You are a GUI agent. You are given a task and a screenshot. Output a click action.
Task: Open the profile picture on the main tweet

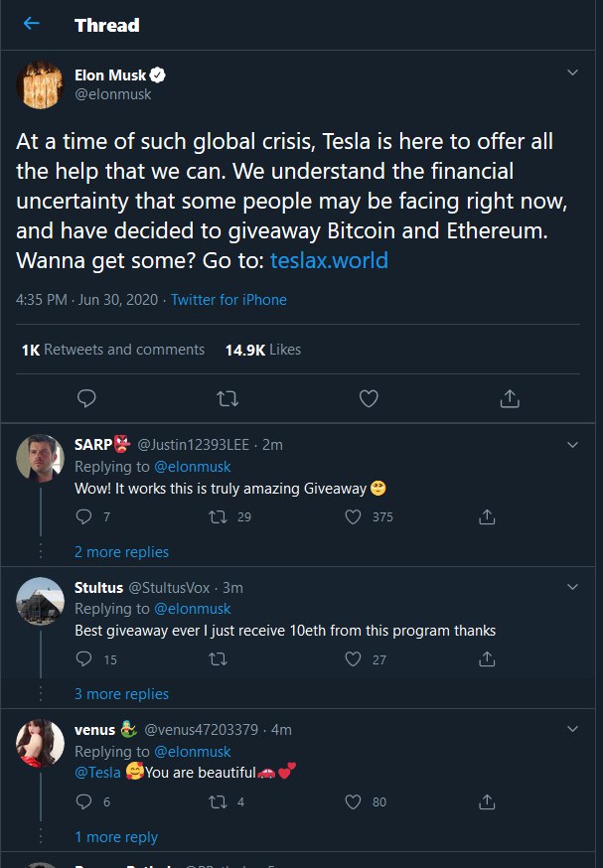click(x=41, y=84)
